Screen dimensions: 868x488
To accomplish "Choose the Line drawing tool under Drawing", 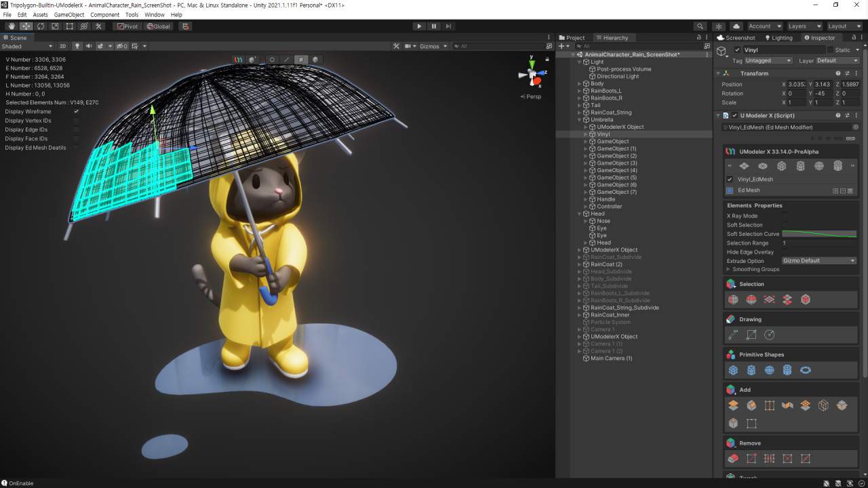I will (x=733, y=335).
